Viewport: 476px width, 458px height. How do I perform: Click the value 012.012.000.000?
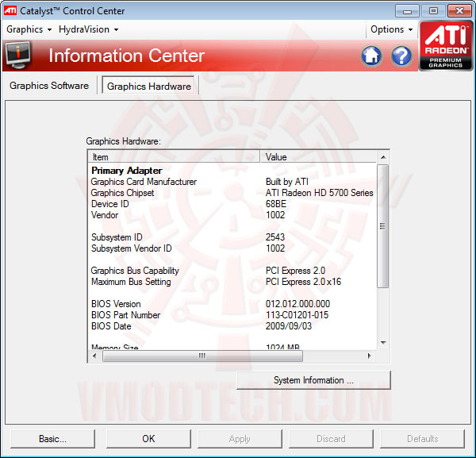(297, 304)
